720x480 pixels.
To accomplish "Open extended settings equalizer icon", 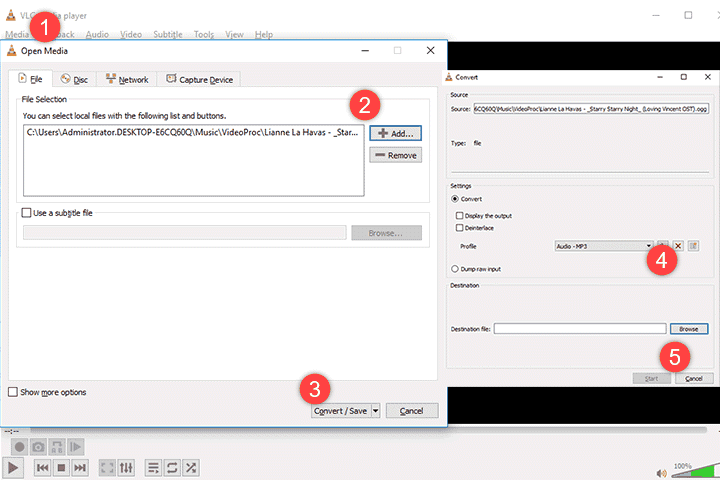I will point(126,468).
